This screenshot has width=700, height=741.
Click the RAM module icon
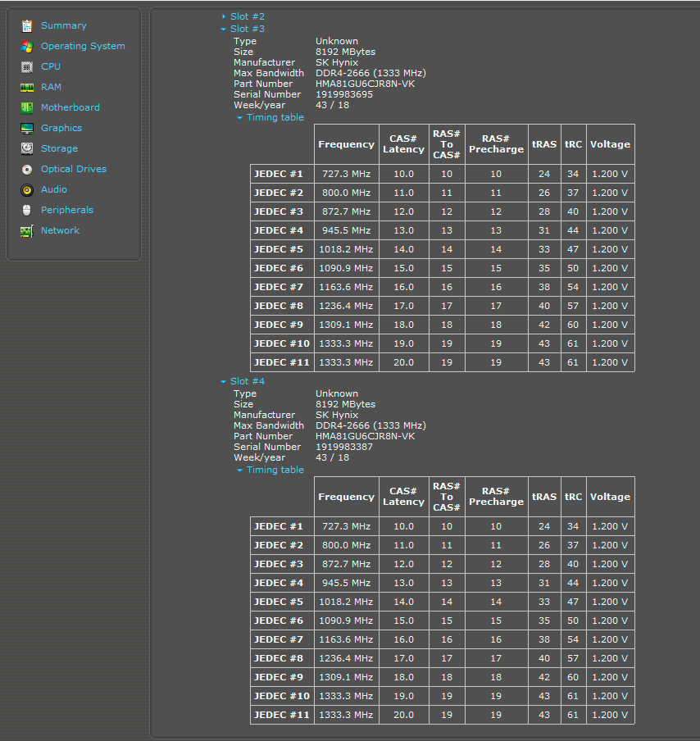click(x=27, y=88)
